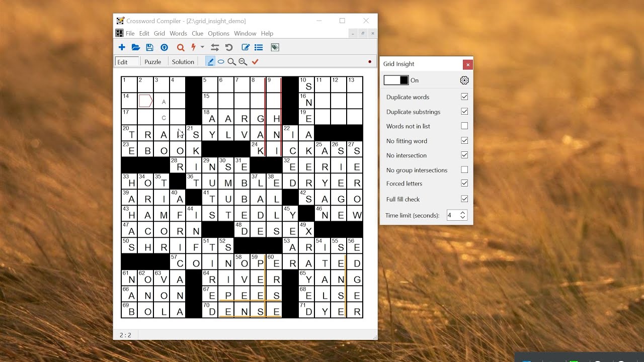Click the orange Find word magnifier icon
Image resolution: width=644 pixels, height=362 pixels.
click(x=181, y=47)
